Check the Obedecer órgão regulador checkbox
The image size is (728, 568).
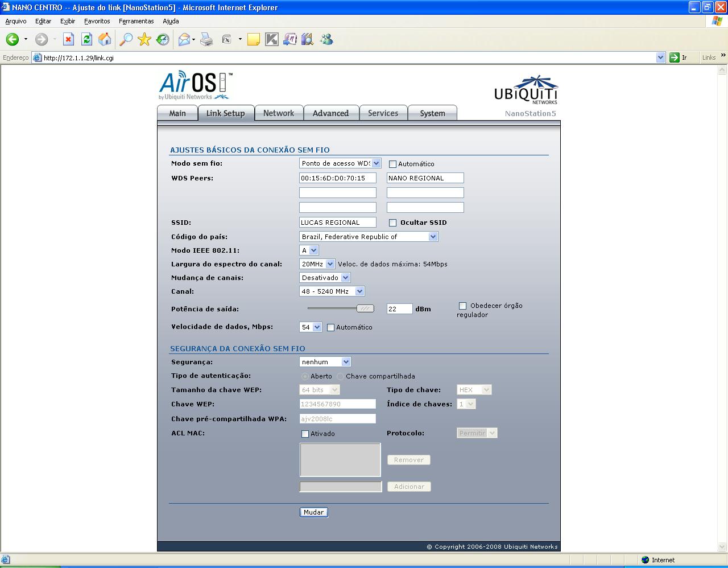462,306
